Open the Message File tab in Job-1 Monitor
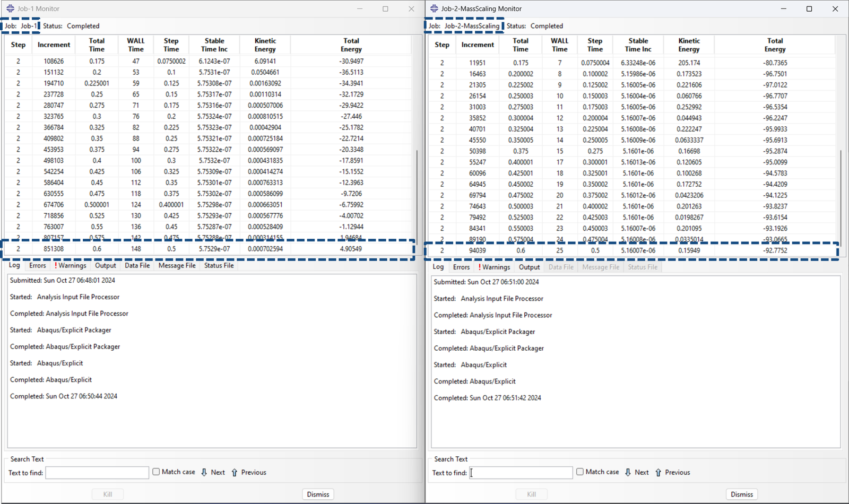 (x=177, y=265)
